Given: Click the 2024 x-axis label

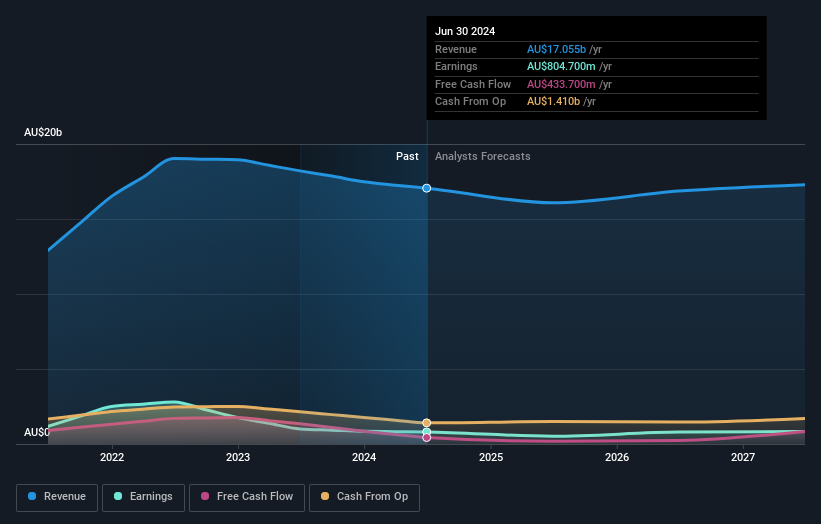Looking at the screenshot, I should pyautogui.click(x=364, y=457).
